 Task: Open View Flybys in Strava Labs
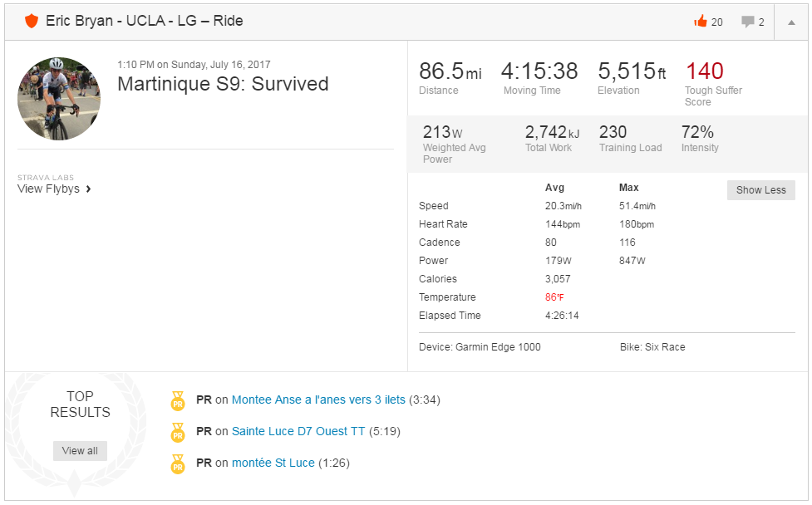coord(49,189)
